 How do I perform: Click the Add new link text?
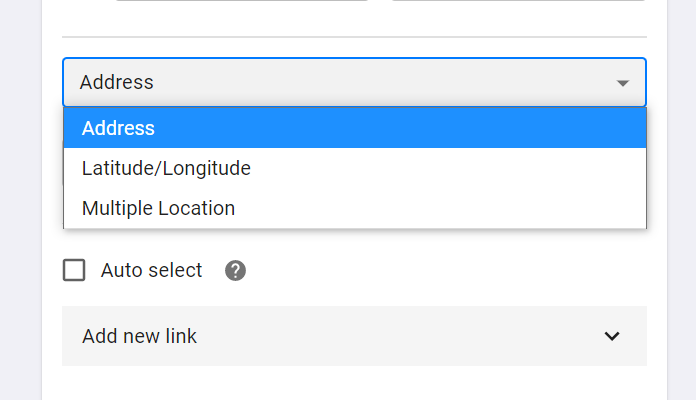click(139, 336)
